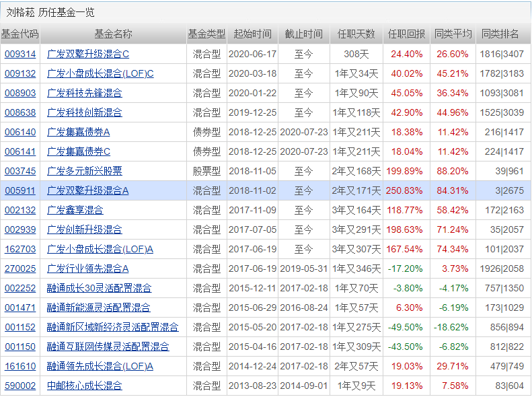Open 融通成长30灵活配置混合 fund link
This screenshot has height=397, width=532.
(x=99, y=289)
